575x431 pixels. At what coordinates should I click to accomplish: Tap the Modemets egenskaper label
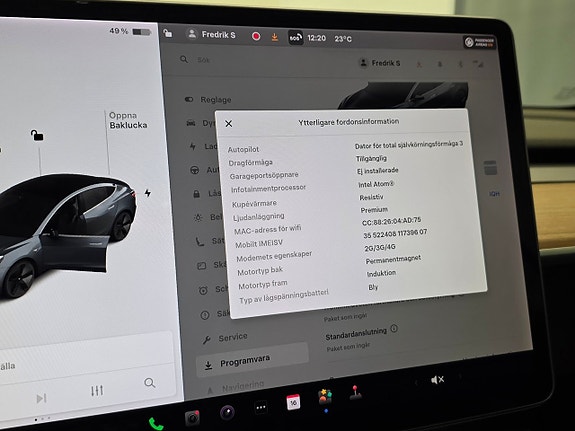[x=274, y=256]
